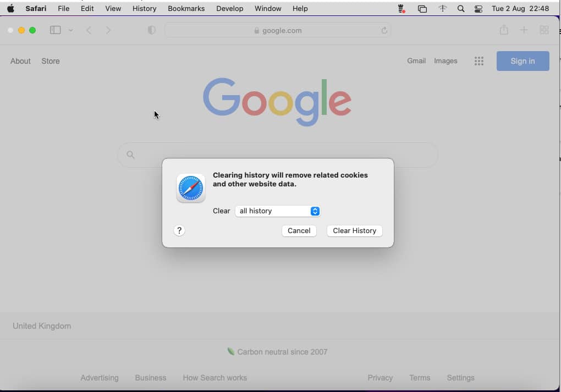561x392 pixels.
Task: Open the Gmail link
Action: (416, 61)
